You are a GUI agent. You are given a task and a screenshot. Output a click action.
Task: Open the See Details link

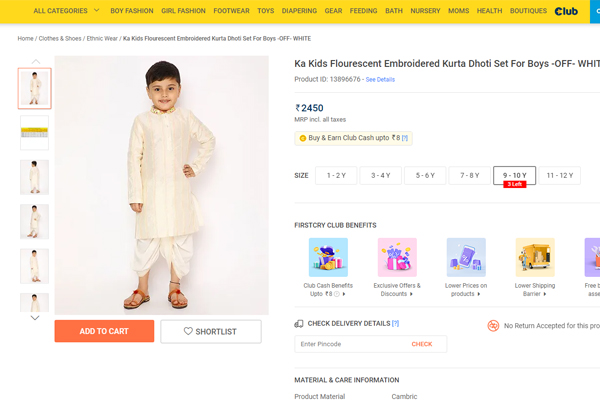pos(380,79)
